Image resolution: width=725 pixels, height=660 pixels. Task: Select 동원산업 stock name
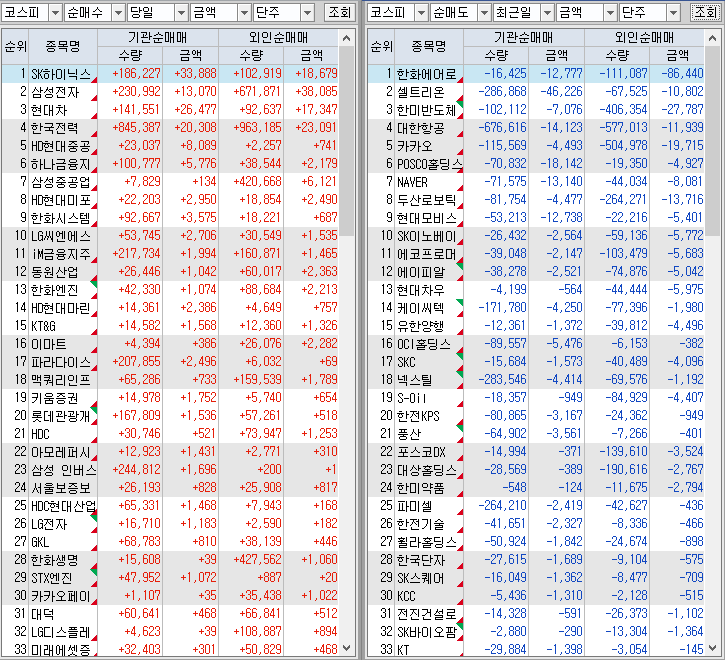point(55,272)
